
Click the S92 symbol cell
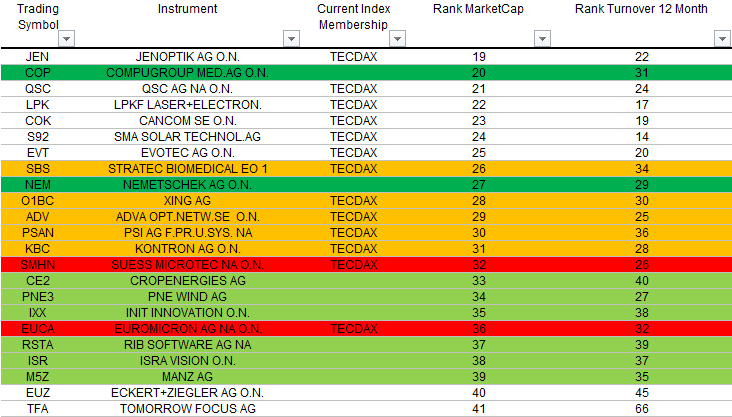(x=37, y=137)
